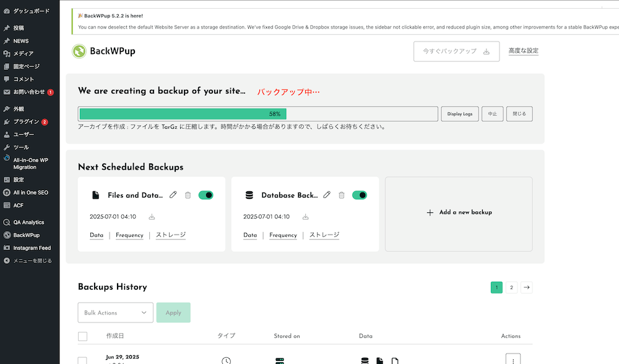
Task: Open All in One SEO in sidebar
Action: tap(30, 193)
